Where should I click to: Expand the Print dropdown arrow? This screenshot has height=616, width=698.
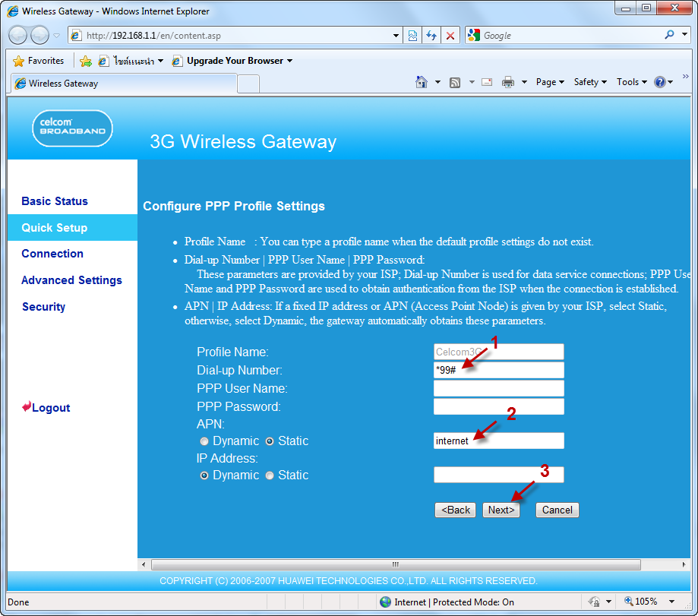tap(524, 82)
